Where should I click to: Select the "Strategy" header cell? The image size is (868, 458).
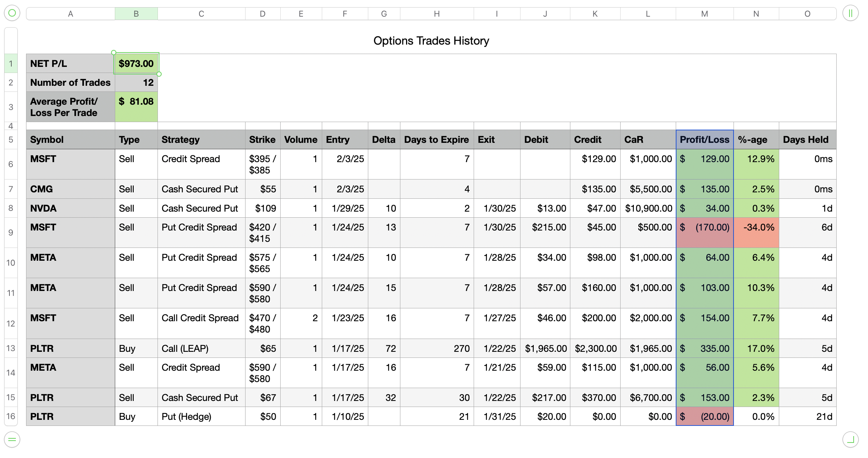201,139
